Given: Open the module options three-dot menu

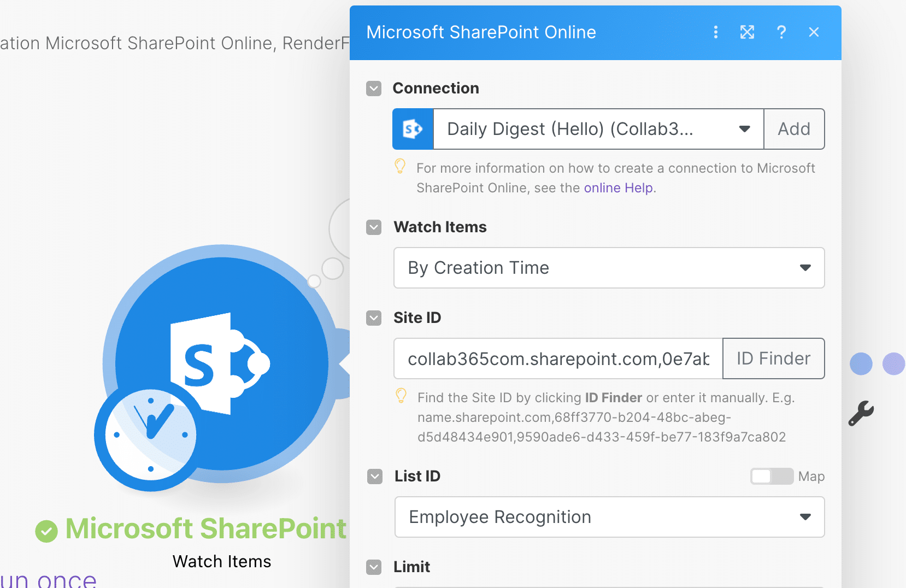Looking at the screenshot, I should (715, 32).
